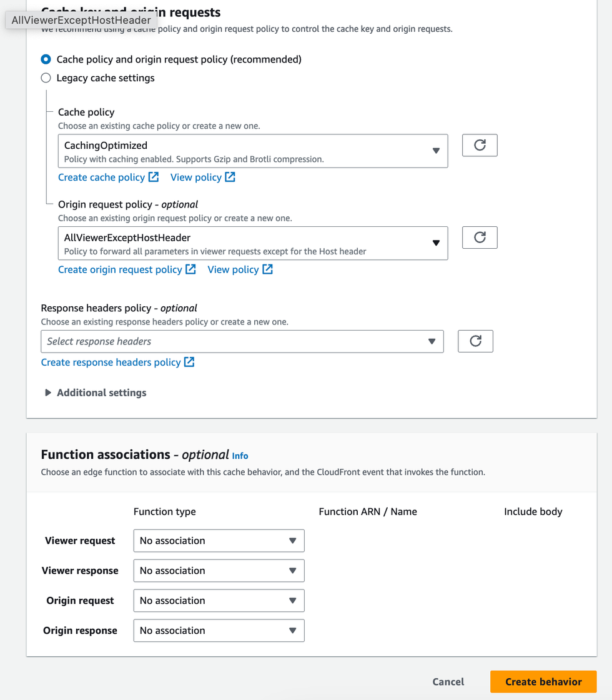612x700 pixels.
Task: Refresh the response headers policy list
Action: point(475,341)
